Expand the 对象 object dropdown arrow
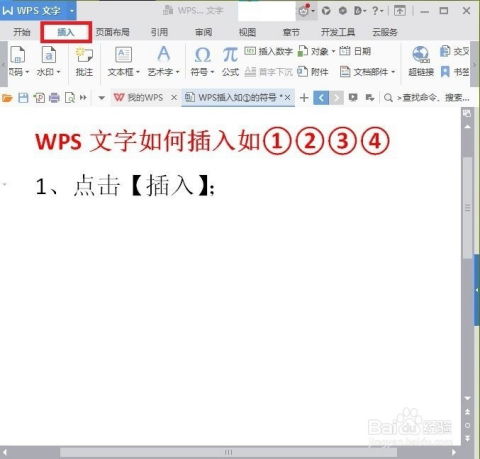 [x=333, y=51]
